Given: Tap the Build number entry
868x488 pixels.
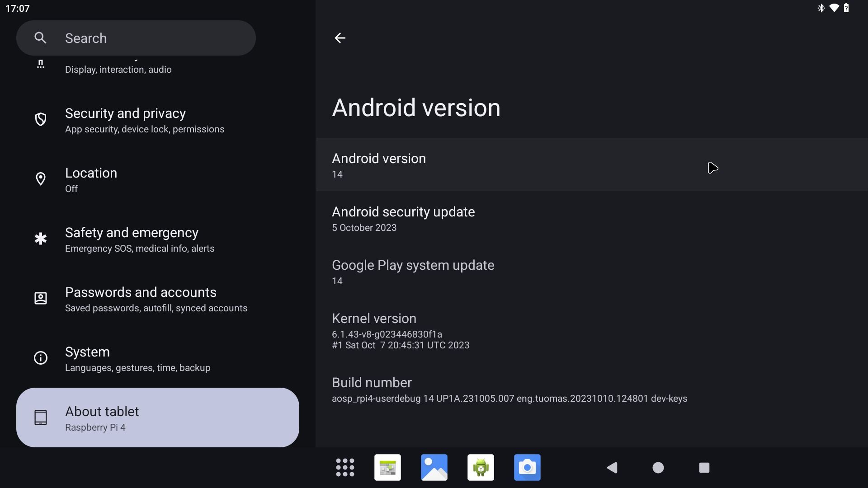Looking at the screenshot, I should pos(497,389).
